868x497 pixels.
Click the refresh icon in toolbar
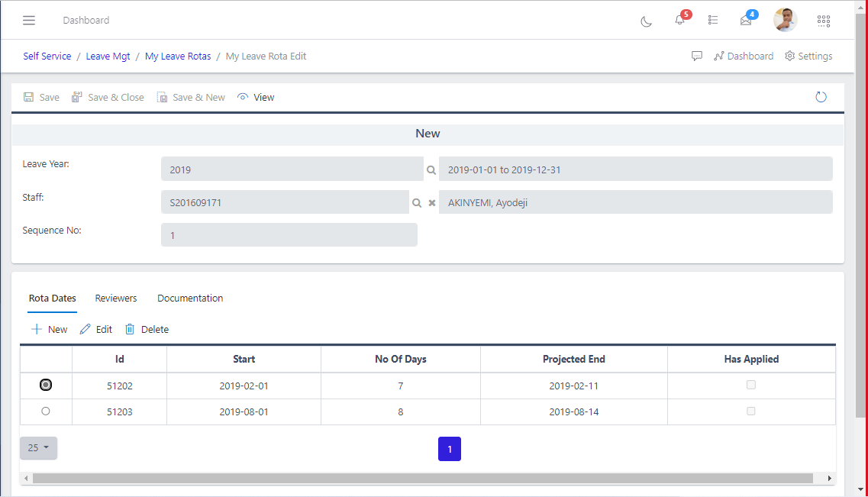click(x=821, y=97)
